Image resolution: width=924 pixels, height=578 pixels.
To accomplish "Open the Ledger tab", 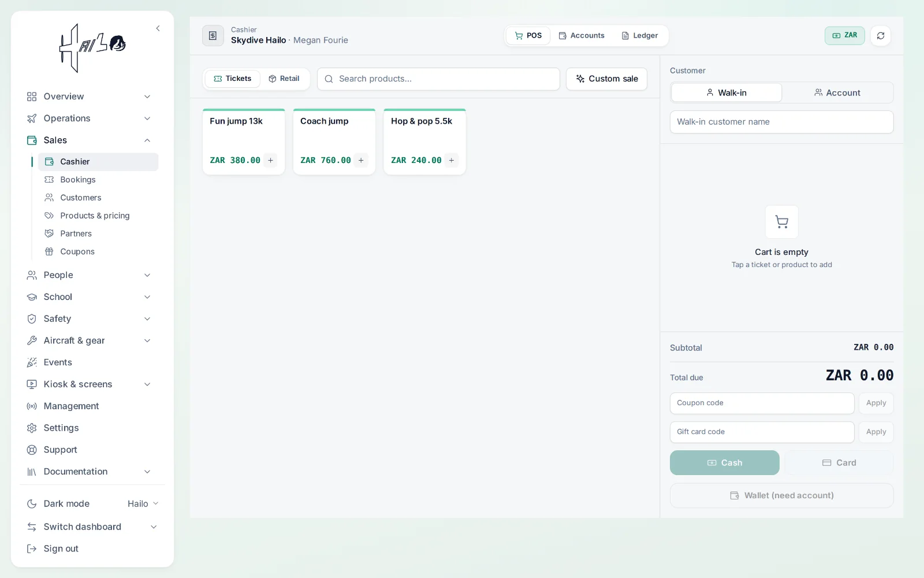I will [x=640, y=35].
